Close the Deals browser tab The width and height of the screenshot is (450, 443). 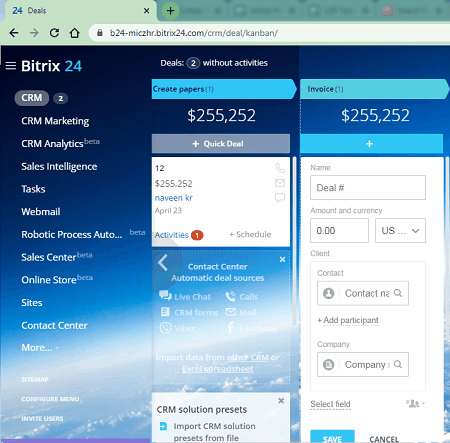tap(146, 11)
